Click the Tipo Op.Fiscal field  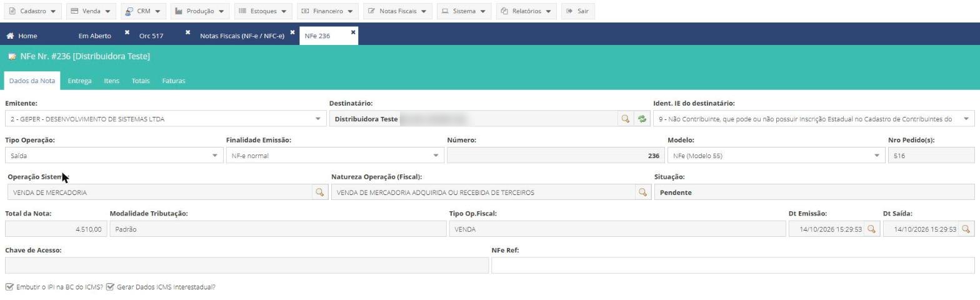point(617,229)
